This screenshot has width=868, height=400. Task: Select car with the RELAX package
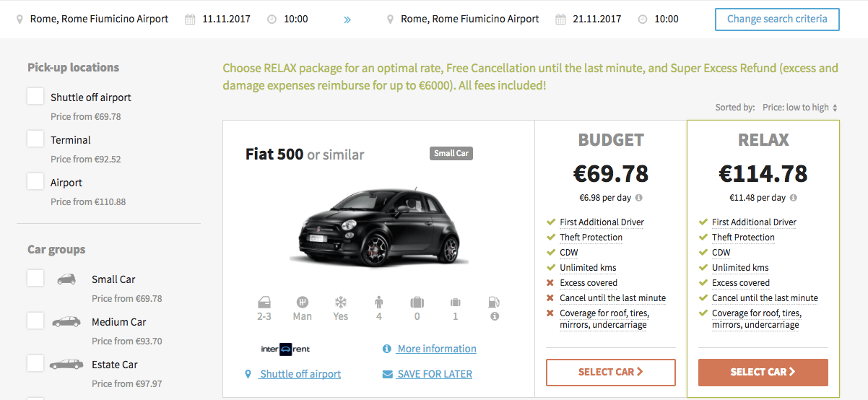click(763, 373)
